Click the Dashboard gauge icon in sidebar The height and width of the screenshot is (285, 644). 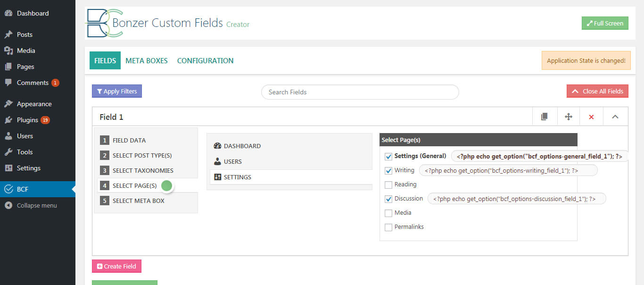coord(8,13)
